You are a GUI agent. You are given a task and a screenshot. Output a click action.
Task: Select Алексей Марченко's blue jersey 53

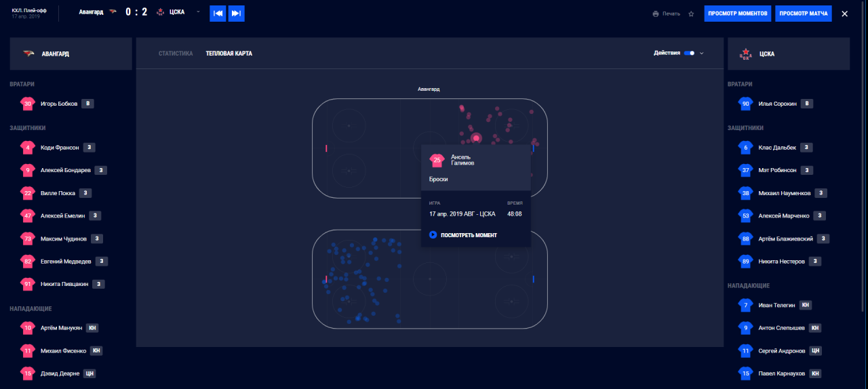click(745, 216)
